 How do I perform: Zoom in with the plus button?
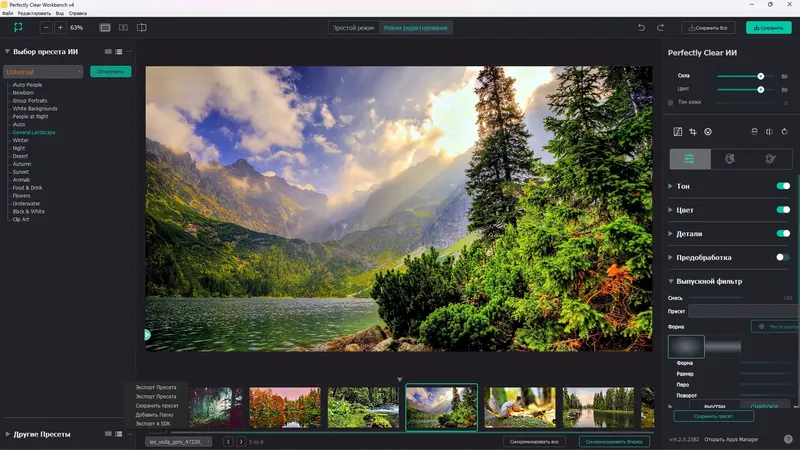[60, 28]
